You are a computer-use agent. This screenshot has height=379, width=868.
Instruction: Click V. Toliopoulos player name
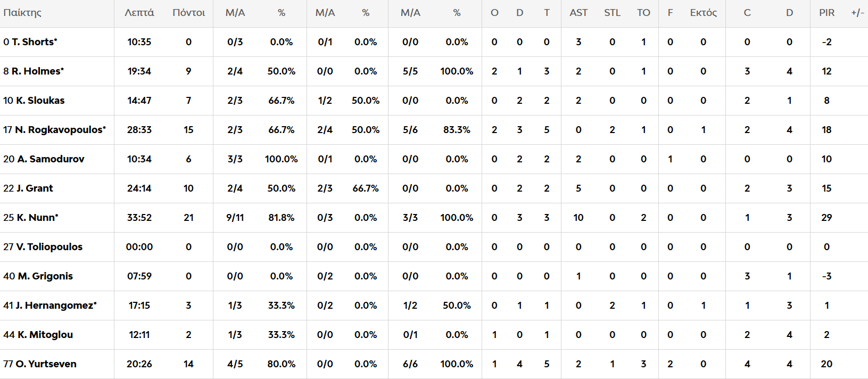tap(49, 247)
